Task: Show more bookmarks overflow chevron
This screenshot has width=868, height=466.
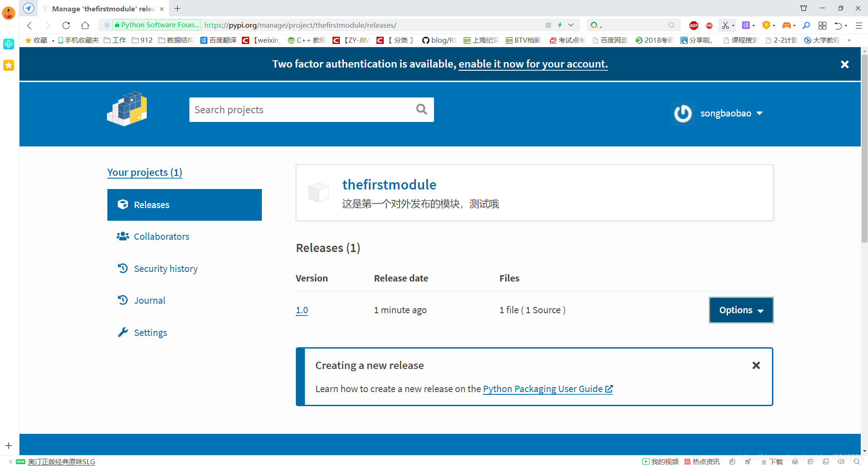Action: [x=849, y=40]
